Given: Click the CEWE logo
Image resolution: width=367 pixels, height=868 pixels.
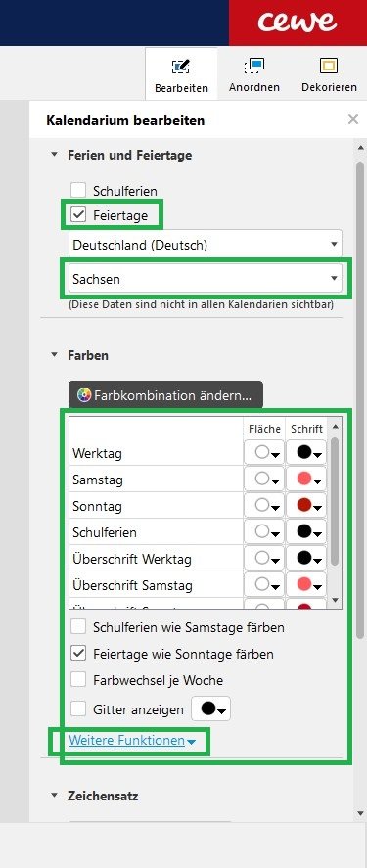Looking at the screenshot, I should [x=298, y=22].
